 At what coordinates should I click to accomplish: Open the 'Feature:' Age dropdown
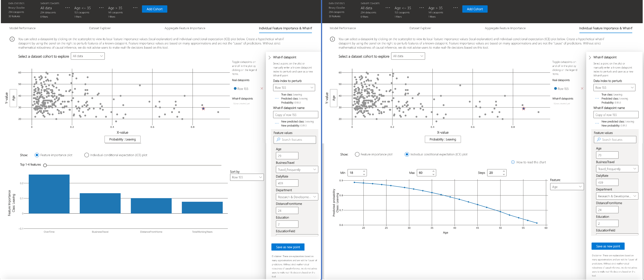pos(567,187)
